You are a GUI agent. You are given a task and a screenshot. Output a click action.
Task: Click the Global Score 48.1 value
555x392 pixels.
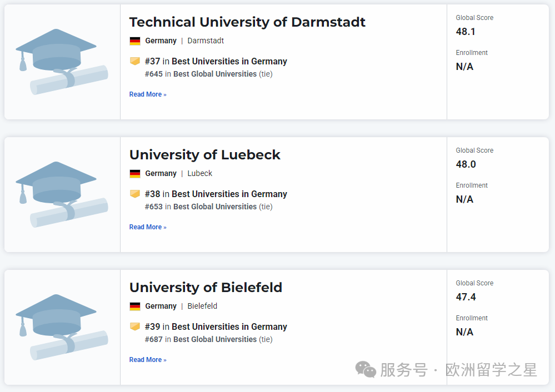point(466,32)
